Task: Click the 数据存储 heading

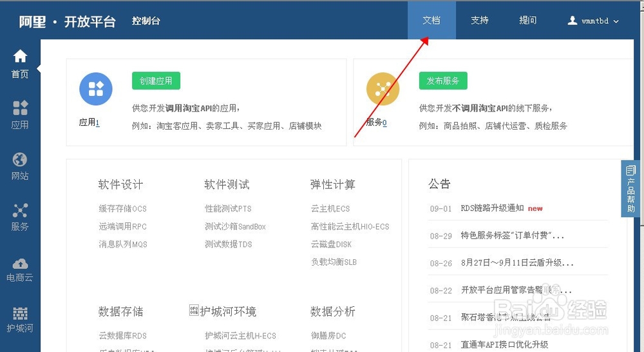Action: click(120, 311)
